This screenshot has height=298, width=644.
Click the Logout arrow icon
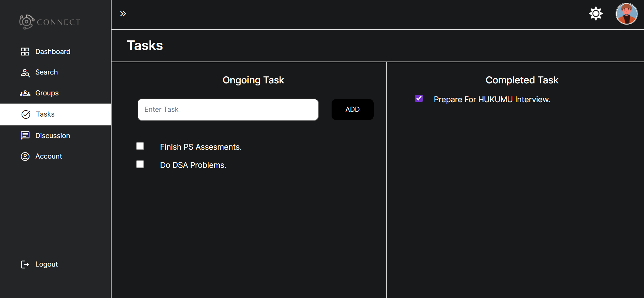[25, 265]
